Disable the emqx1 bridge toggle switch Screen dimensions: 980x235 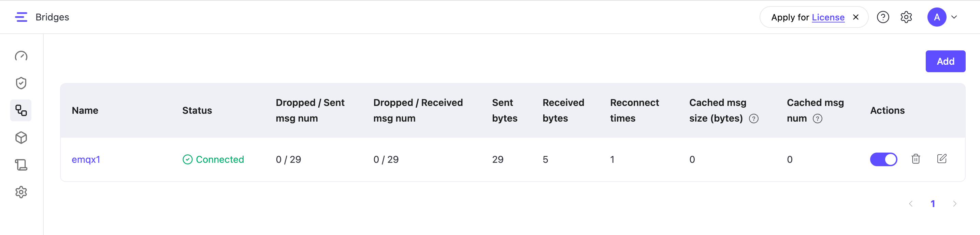[x=883, y=159]
